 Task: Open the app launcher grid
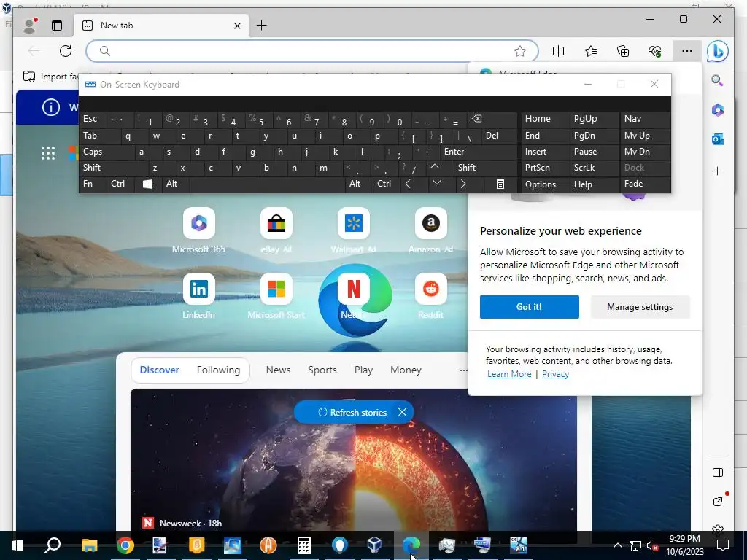tap(48, 153)
